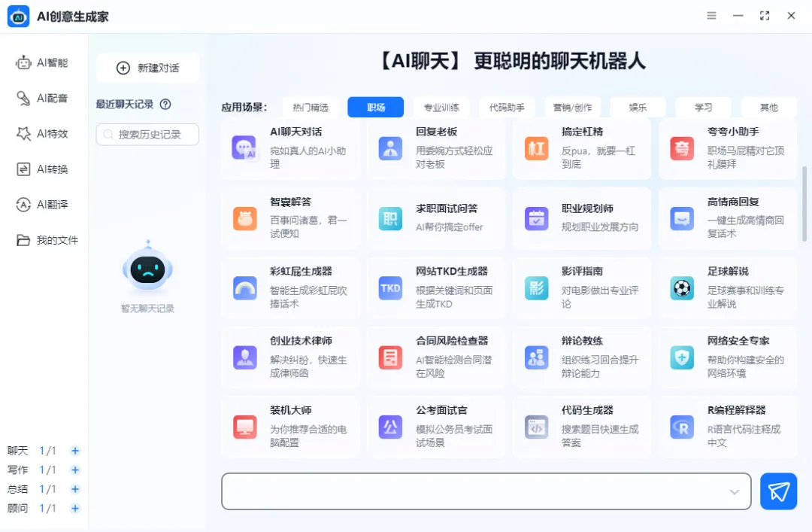The width and height of the screenshot is (812, 532).
Task: Click the plus next to 写作 counter
Action: click(74, 470)
